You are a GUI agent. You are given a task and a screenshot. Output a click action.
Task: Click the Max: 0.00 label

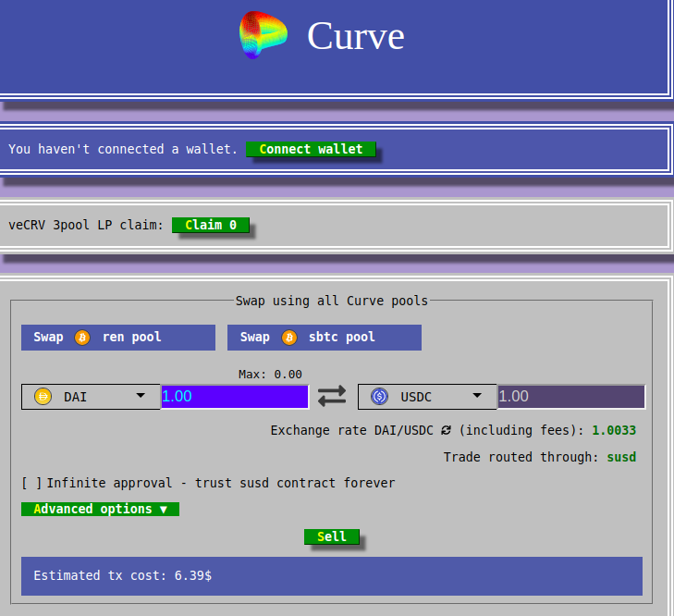coord(270,374)
